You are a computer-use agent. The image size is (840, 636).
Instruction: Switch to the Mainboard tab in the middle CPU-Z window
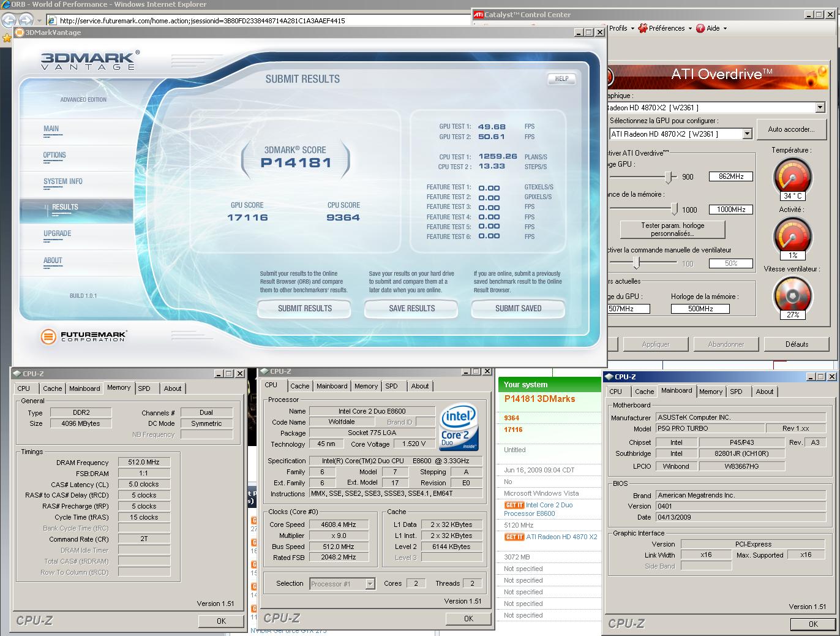pyautogui.click(x=332, y=386)
